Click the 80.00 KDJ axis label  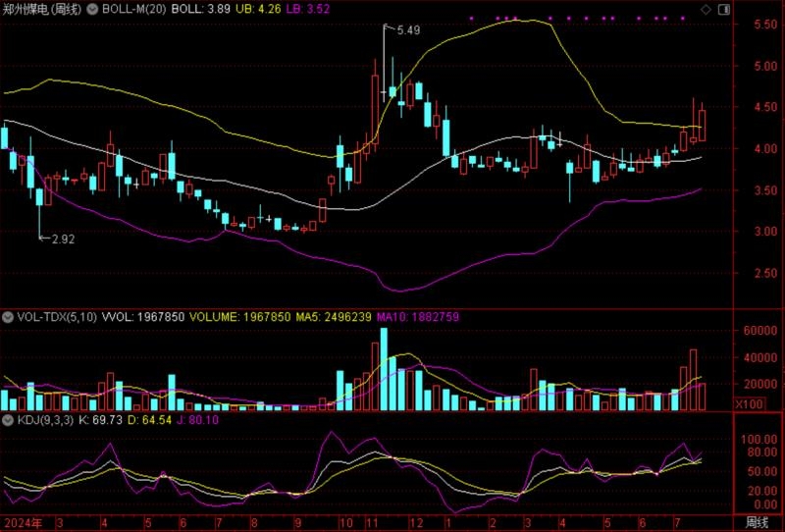tap(762, 452)
